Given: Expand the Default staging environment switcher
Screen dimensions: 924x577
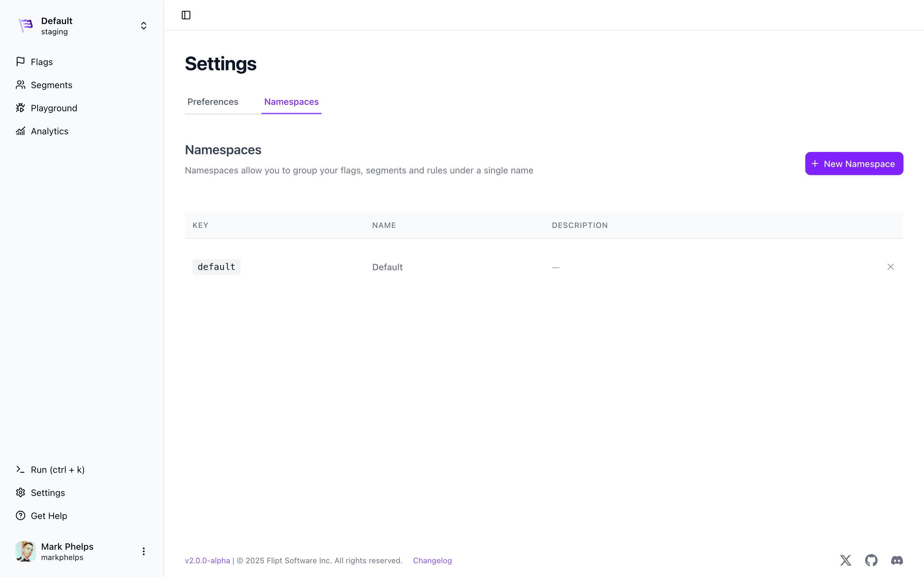Looking at the screenshot, I should click(x=143, y=26).
